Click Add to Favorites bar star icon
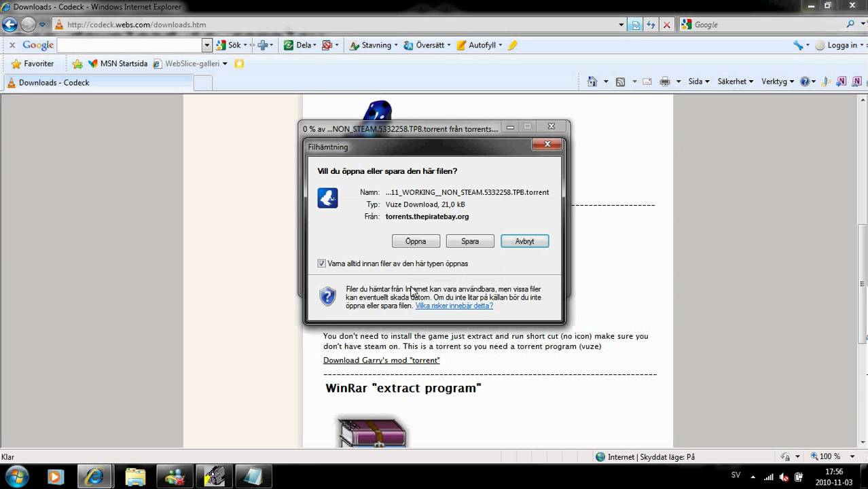The height and width of the screenshot is (489, 868). (x=77, y=64)
